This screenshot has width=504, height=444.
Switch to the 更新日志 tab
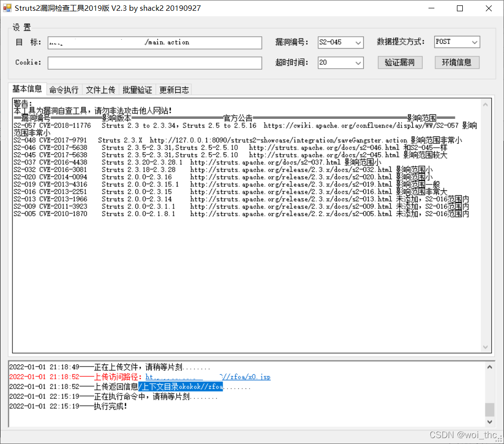tap(174, 90)
